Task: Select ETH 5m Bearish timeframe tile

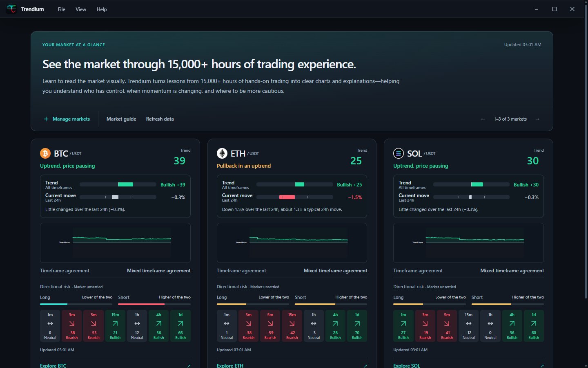Action: click(x=270, y=326)
